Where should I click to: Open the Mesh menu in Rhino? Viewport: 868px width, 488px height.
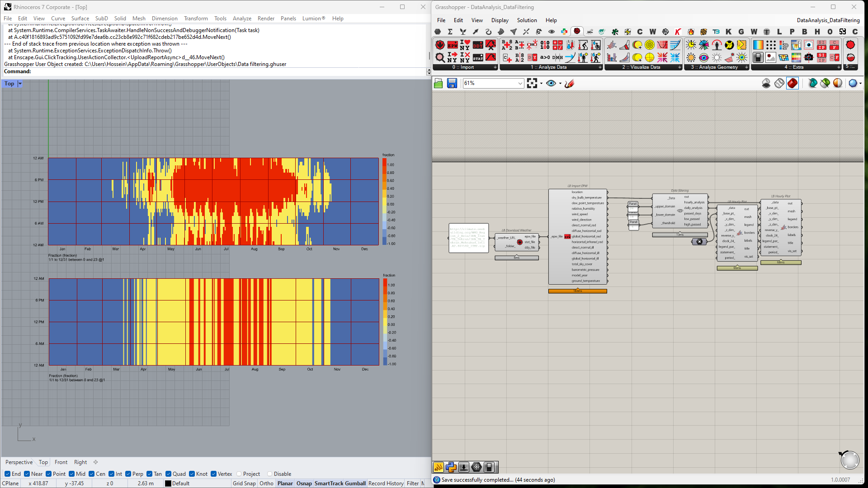coord(139,19)
